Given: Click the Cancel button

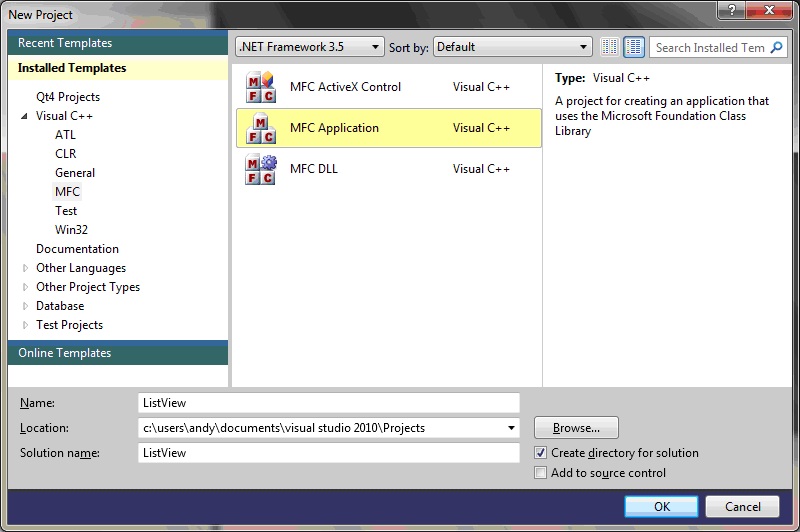Looking at the screenshot, I should coord(742,506).
